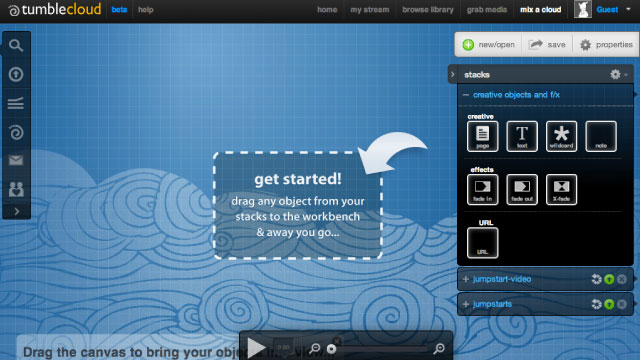Viewport: 640px width, 360px height.
Task: Expand the jumpstart-video stack
Action: (x=466, y=279)
